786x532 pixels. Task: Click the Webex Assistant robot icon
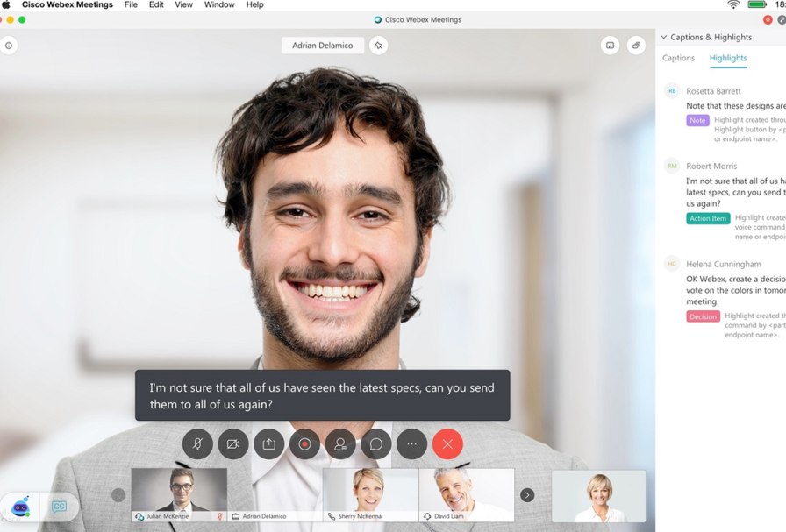[20, 507]
